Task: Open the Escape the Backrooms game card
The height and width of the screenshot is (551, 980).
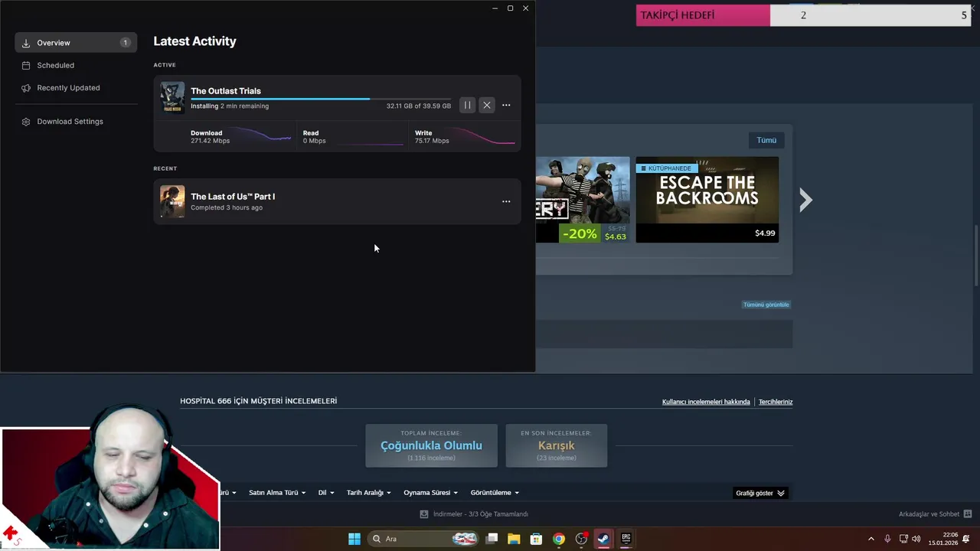Action: click(707, 200)
